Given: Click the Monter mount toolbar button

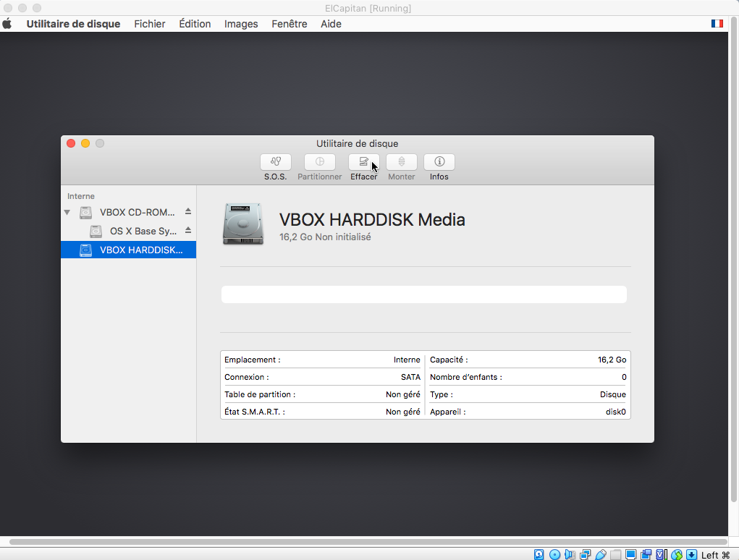Looking at the screenshot, I should (402, 162).
